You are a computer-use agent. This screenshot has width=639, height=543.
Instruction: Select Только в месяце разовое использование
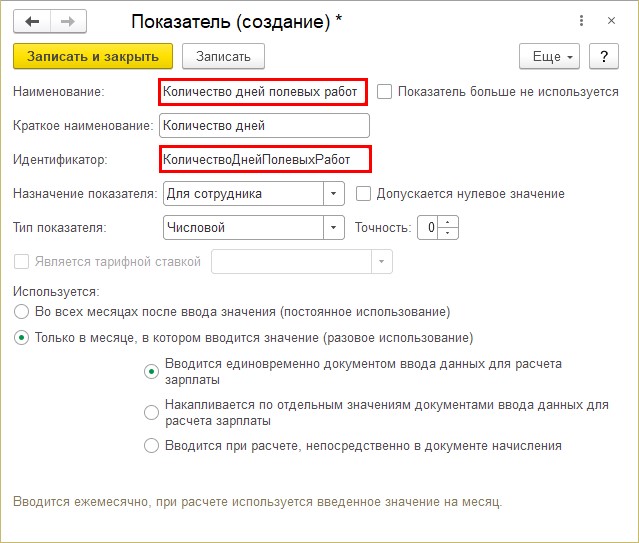[x=21, y=338]
